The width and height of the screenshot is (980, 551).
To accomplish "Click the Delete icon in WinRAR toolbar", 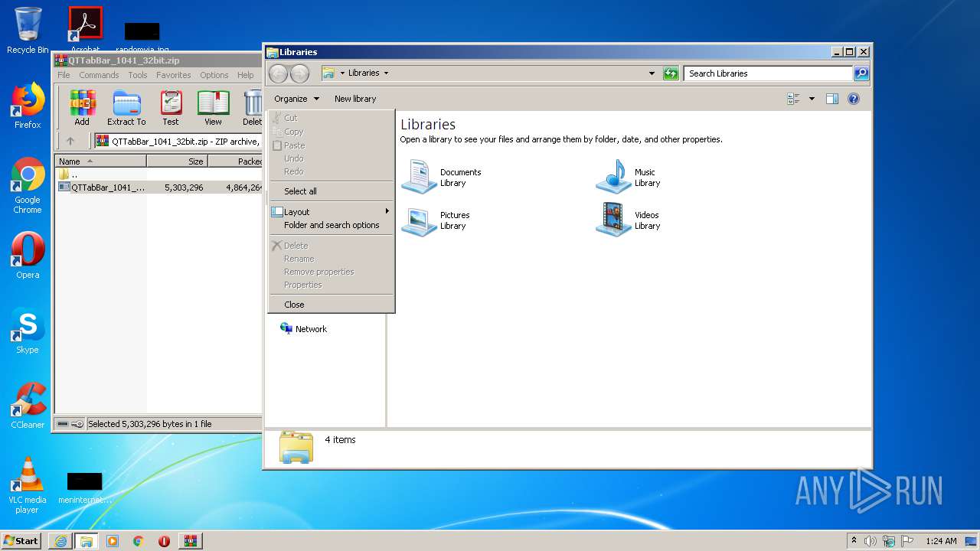I will [x=252, y=108].
